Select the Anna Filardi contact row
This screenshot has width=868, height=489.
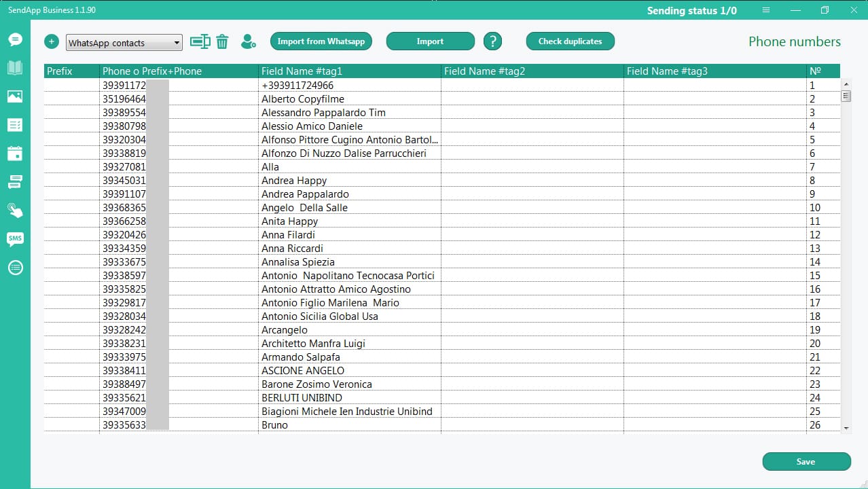[288, 235]
